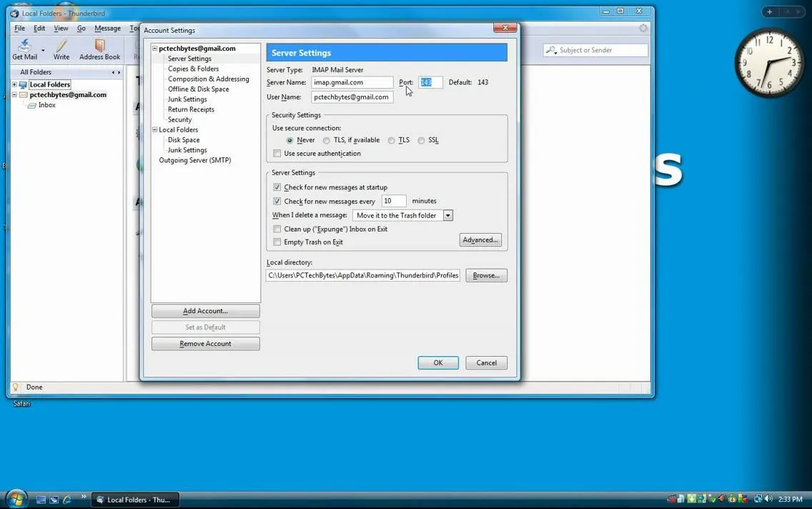Click Cancel in Account Settings
The width and height of the screenshot is (812, 509).
pyautogui.click(x=486, y=363)
